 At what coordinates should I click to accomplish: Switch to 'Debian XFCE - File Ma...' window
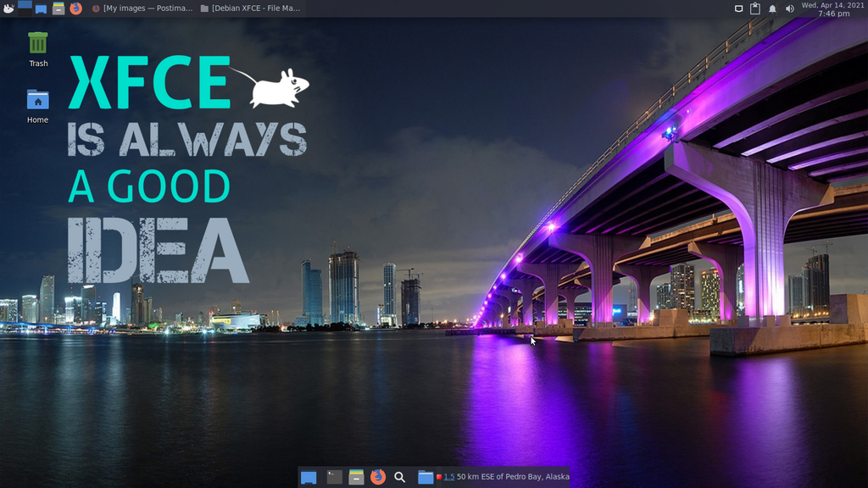[x=250, y=8]
